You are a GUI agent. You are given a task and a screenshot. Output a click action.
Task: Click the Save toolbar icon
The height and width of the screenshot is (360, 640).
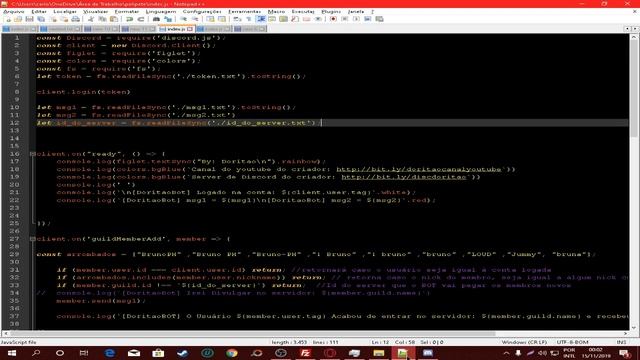point(29,19)
